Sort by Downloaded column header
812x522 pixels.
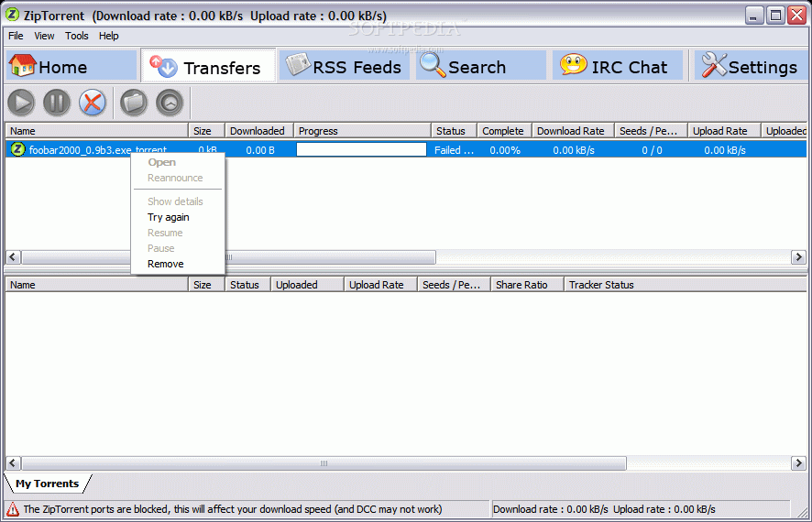259,131
